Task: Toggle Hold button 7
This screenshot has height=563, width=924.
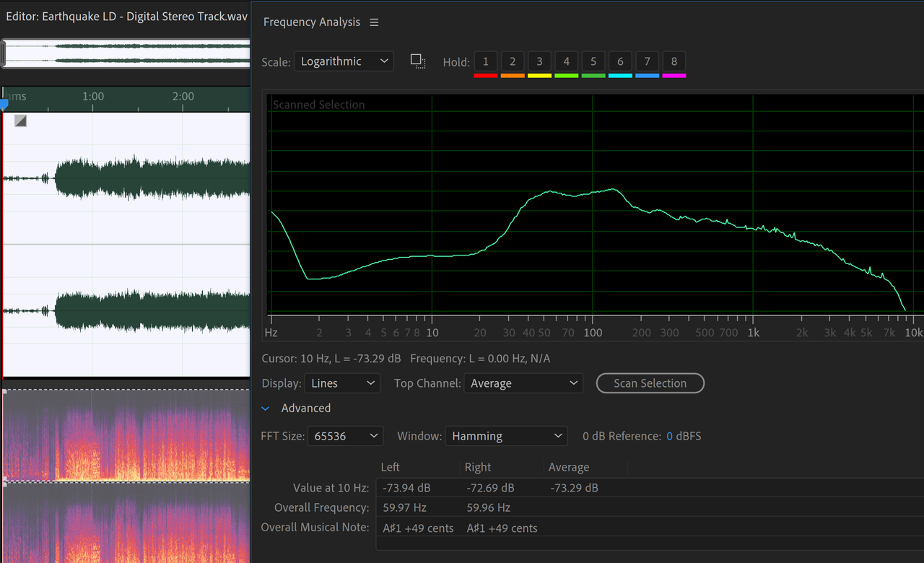Action: [648, 61]
